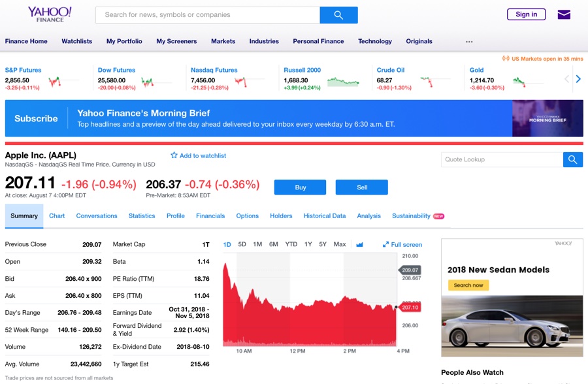The image size is (588, 384).
Task: Click the next arrow on market ticker carousel
Action: tap(578, 79)
